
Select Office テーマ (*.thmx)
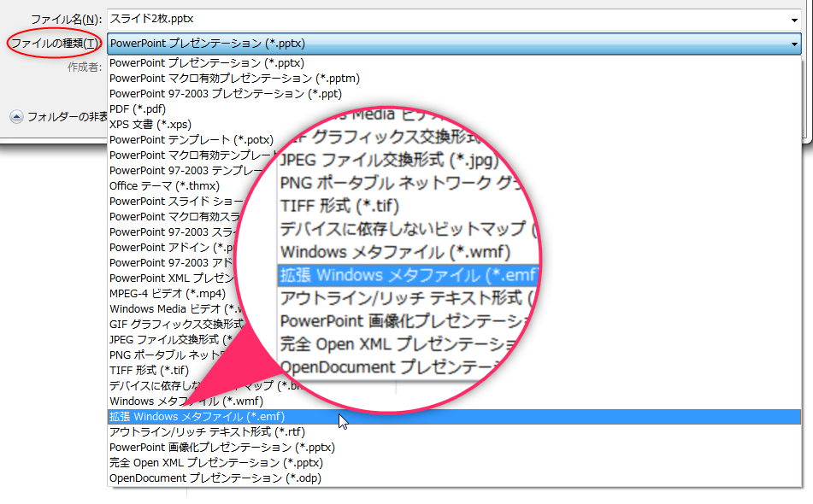click(164, 186)
